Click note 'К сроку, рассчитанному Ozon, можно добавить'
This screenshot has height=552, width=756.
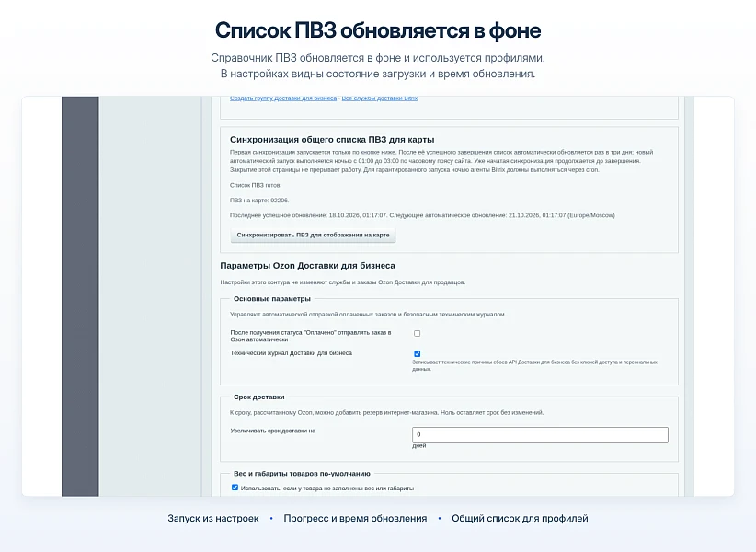386,413
